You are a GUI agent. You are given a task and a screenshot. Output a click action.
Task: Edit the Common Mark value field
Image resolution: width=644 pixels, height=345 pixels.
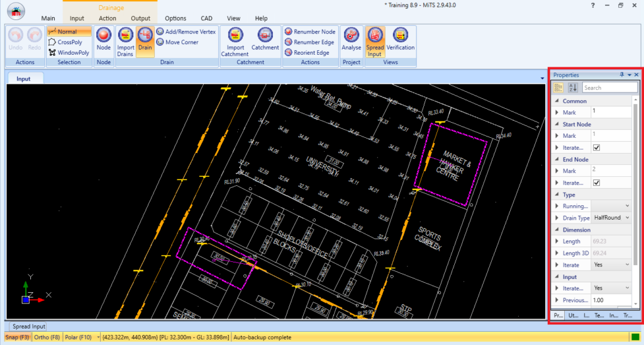pyautogui.click(x=611, y=112)
